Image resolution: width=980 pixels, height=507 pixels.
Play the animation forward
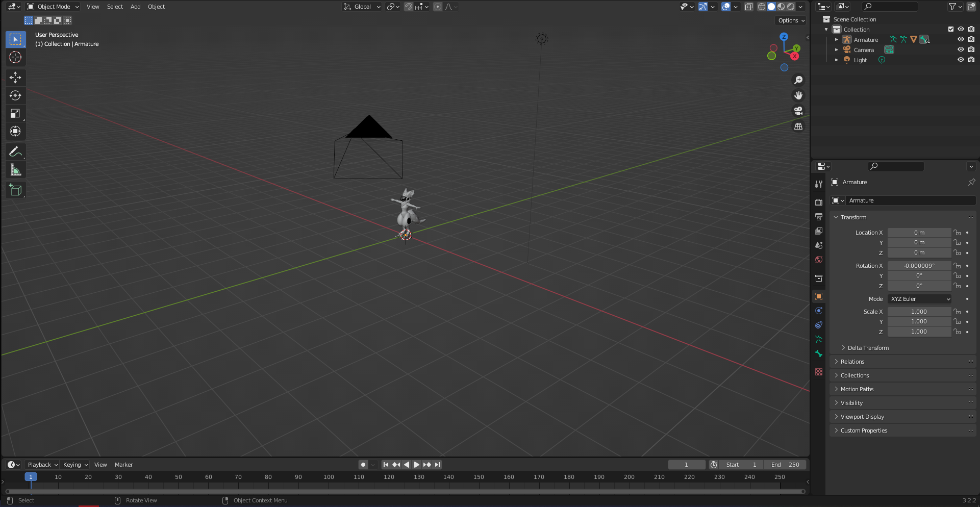click(x=417, y=465)
